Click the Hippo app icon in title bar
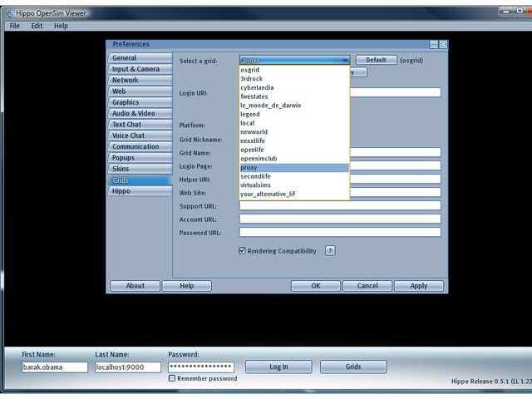This screenshot has width=532, height=399. tap(8, 13)
